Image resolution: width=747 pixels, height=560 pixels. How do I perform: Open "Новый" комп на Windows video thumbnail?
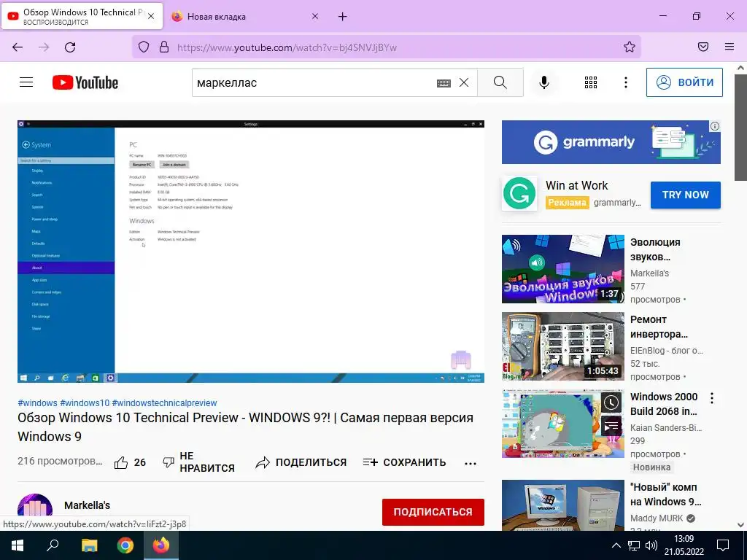coord(562,505)
